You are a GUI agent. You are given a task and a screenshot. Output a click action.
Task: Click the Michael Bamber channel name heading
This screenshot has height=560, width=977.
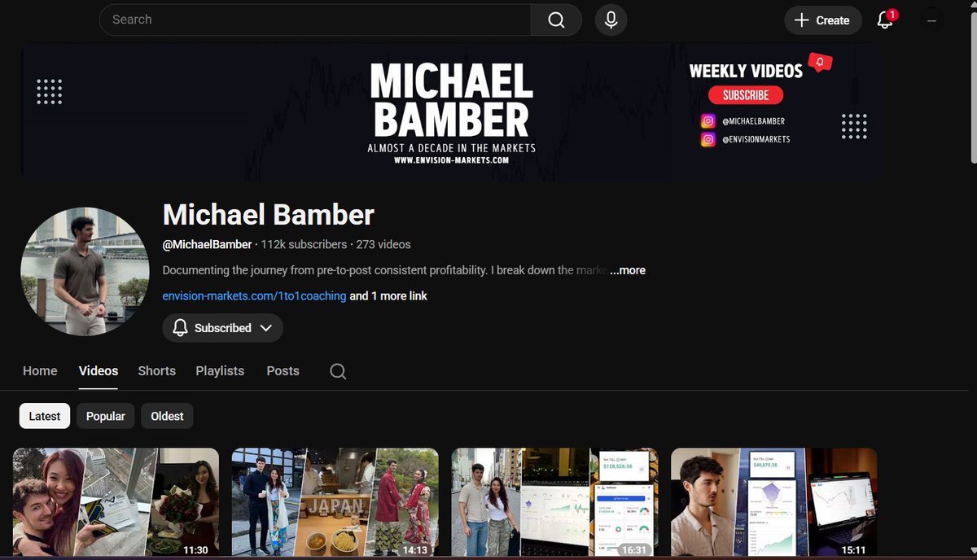pos(269,215)
